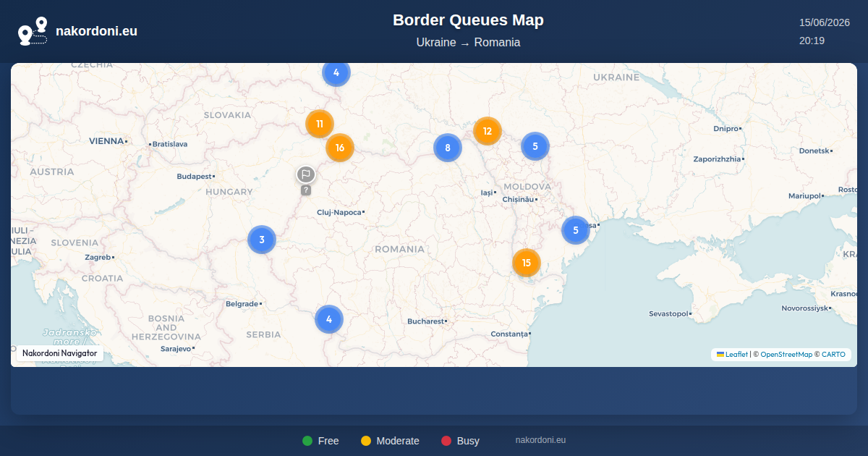Click the blue marker 5 near Odesa

(x=576, y=230)
